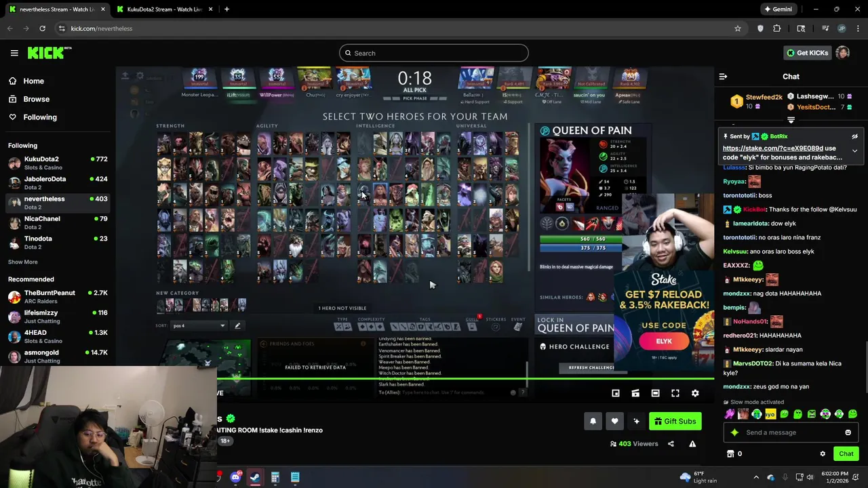Open the emoji picker in chat input
Image resolution: width=868 pixels, height=488 pixels.
tap(848, 432)
